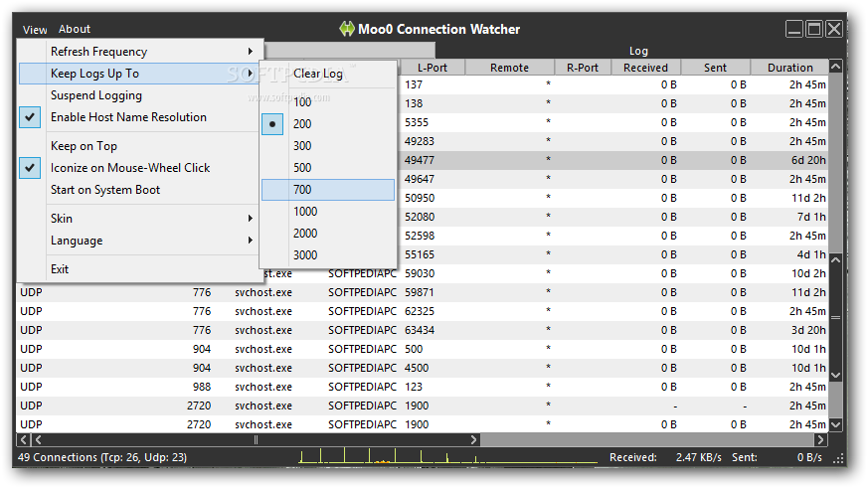Expand the Language submenu
The image size is (868, 488).
(x=139, y=241)
